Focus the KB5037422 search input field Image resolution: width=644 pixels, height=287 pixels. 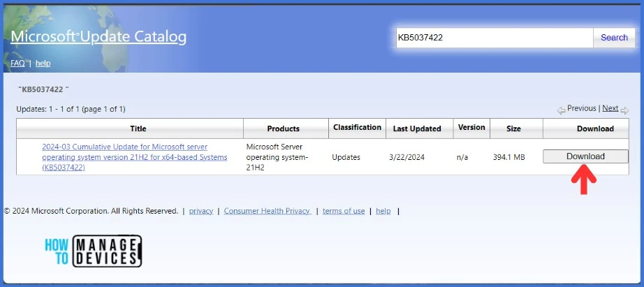495,38
